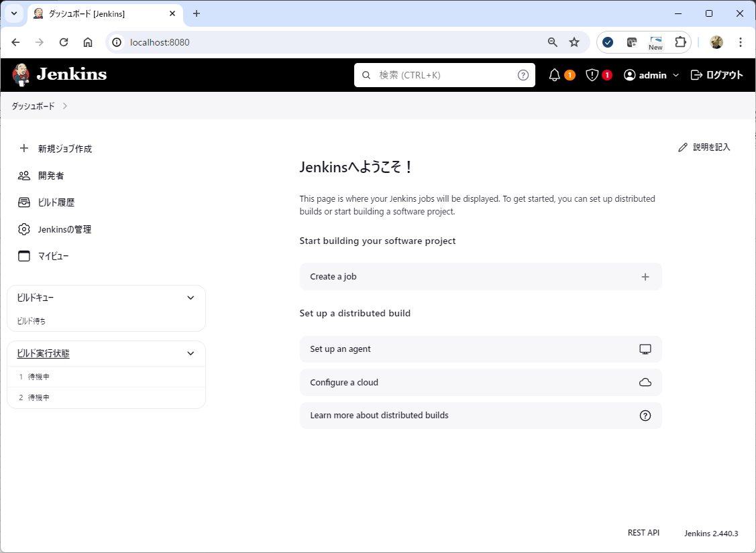Click the window icon beside マイビュー
The image size is (756, 553).
click(23, 256)
